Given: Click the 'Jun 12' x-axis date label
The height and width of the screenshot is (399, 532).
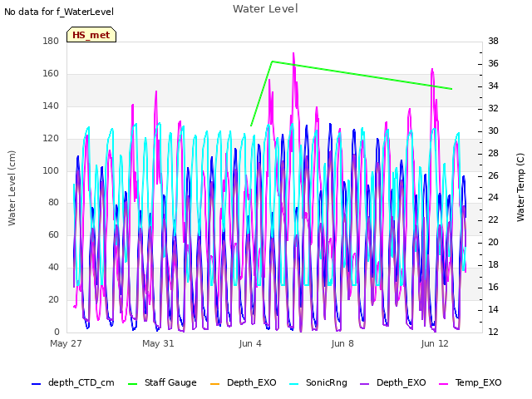Looking at the screenshot, I should point(435,343).
